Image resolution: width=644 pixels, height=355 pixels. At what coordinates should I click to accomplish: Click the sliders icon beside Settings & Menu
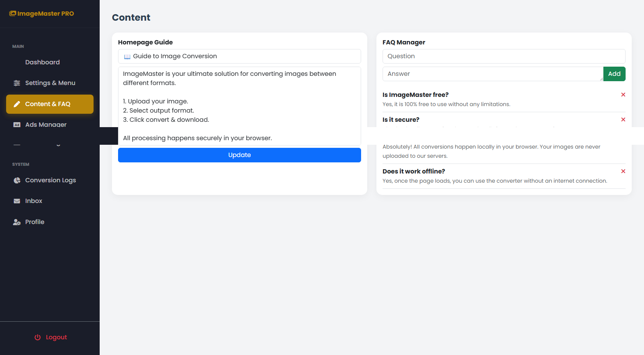[x=17, y=83]
